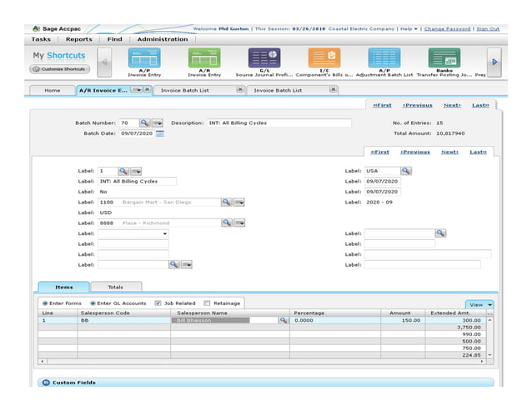Switch to the Totals tab
The image size is (532, 411).
click(x=115, y=287)
